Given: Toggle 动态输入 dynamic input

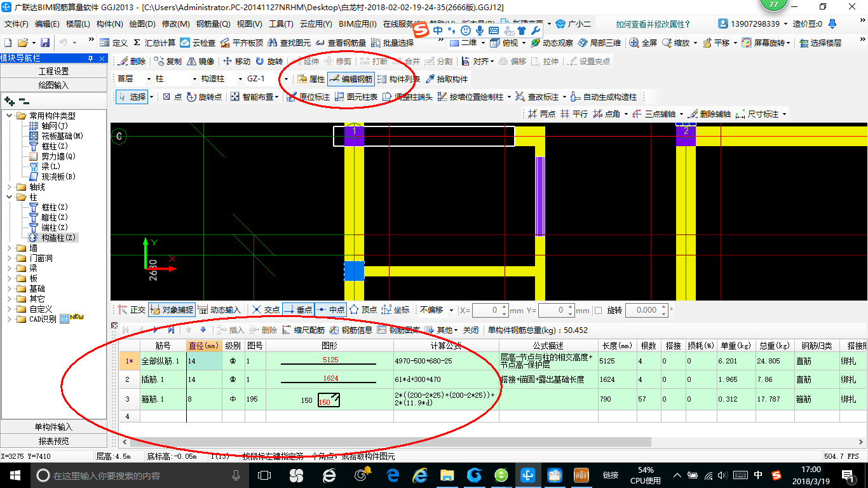Looking at the screenshot, I should click(219, 309).
